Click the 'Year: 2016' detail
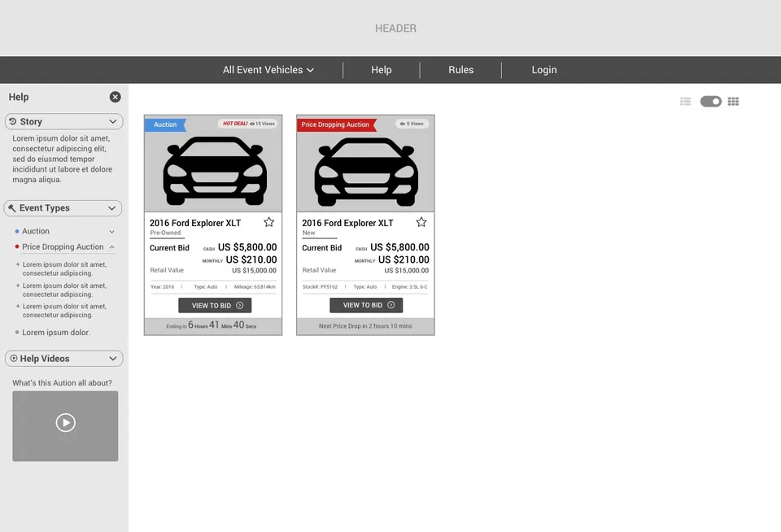The image size is (781, 532). (163, 287)
